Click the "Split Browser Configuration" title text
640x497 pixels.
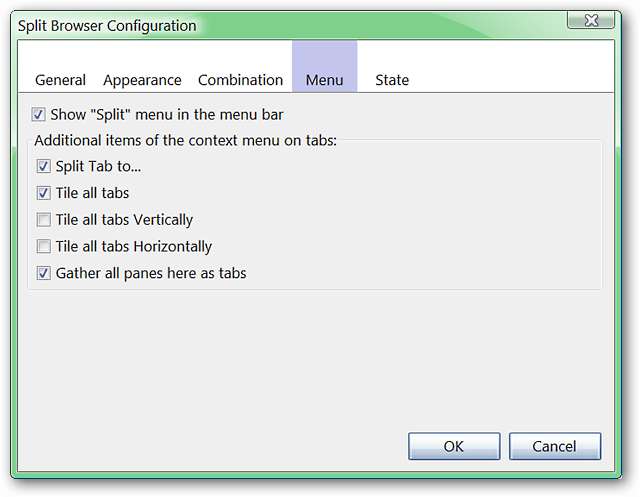(107, 26)
